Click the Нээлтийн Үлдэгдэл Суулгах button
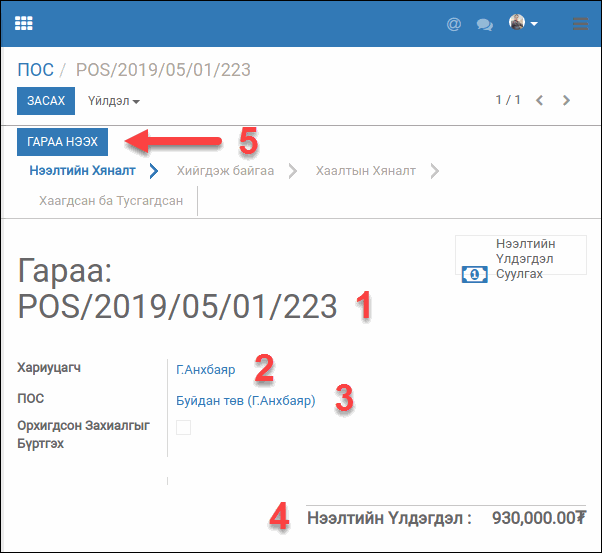This screenshot has width=602, height=553. tap(518, 259)
